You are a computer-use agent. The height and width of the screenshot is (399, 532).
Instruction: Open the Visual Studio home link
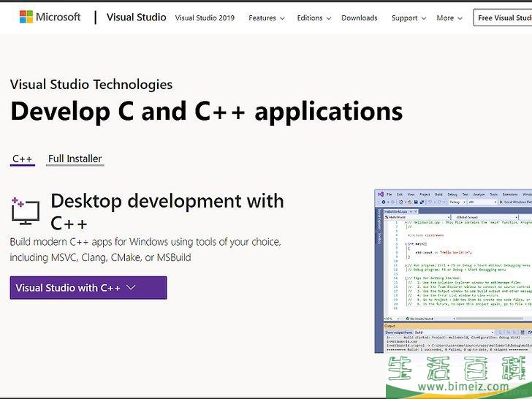tap(137, 18)
